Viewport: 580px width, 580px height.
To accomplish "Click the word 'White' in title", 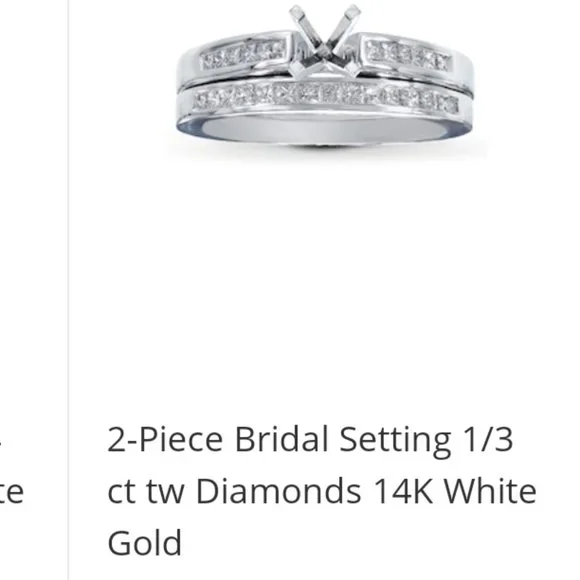I will click(x=490, y=491).
